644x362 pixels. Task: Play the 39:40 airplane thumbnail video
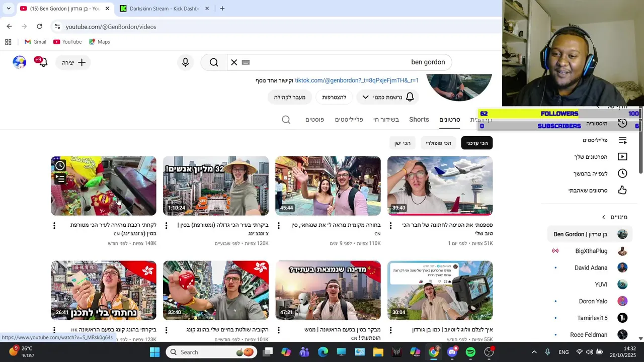(x=440, y=186)
